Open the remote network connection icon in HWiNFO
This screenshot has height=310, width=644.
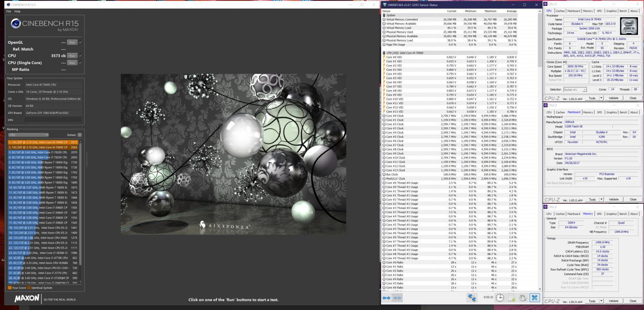click(472, 298)
